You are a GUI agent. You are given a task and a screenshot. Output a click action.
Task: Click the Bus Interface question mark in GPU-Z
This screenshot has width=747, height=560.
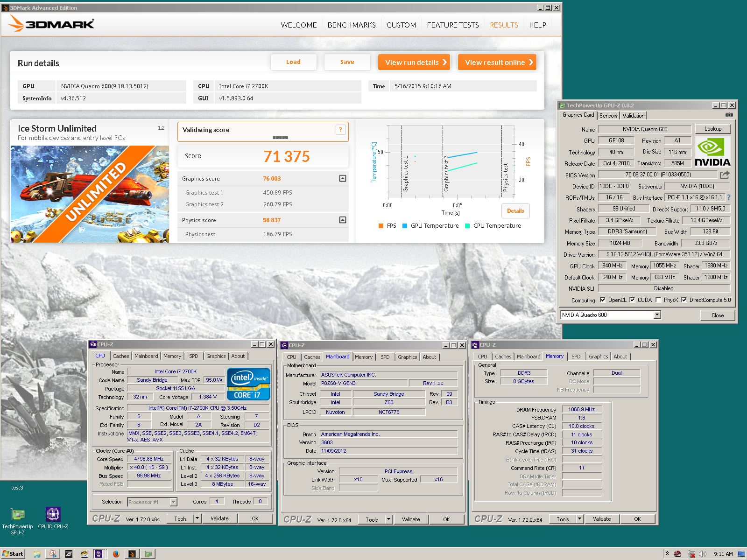(729, 197)
